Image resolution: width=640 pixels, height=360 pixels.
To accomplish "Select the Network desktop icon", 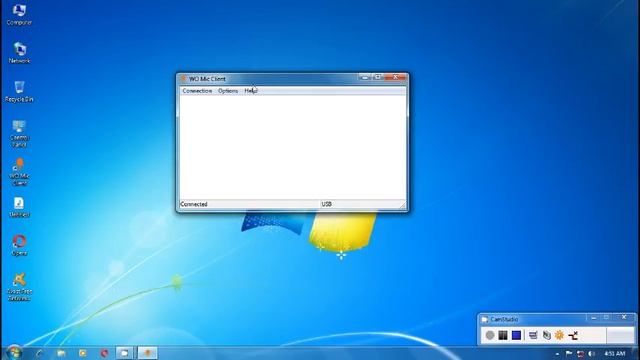I will (x=19, y=53).
